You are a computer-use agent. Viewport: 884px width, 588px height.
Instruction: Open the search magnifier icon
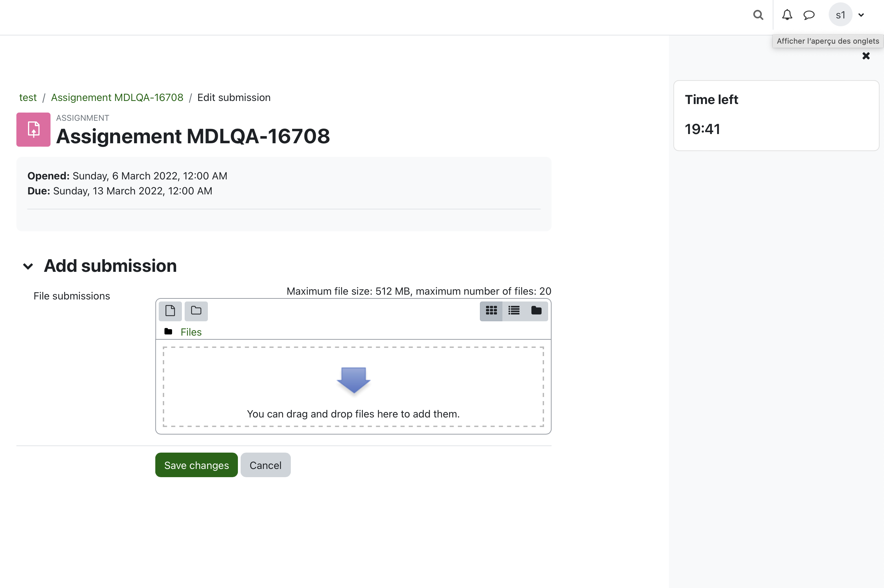point(758,15)
